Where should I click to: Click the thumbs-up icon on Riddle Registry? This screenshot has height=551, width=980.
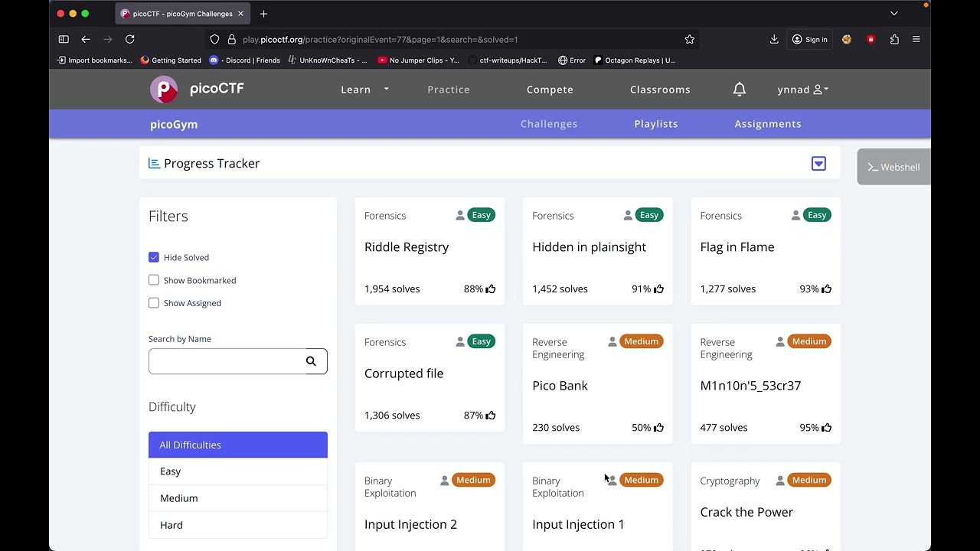491,289
